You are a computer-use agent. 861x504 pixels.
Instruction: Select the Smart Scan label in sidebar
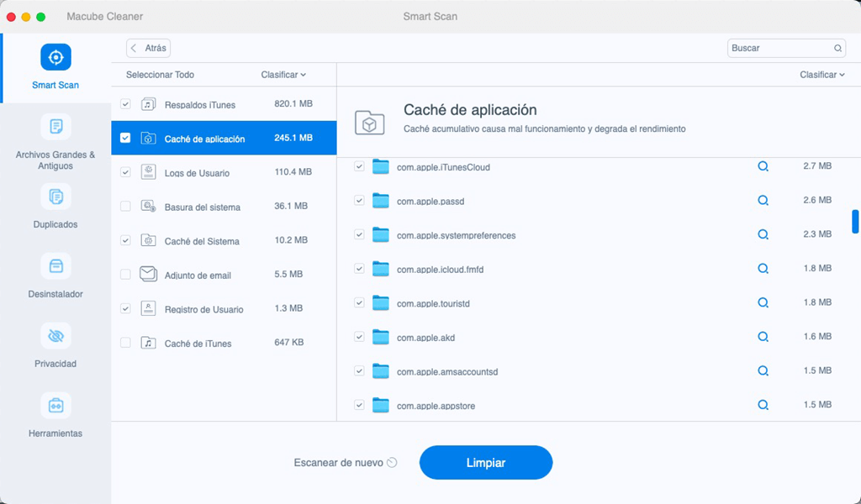coord(55,85)
